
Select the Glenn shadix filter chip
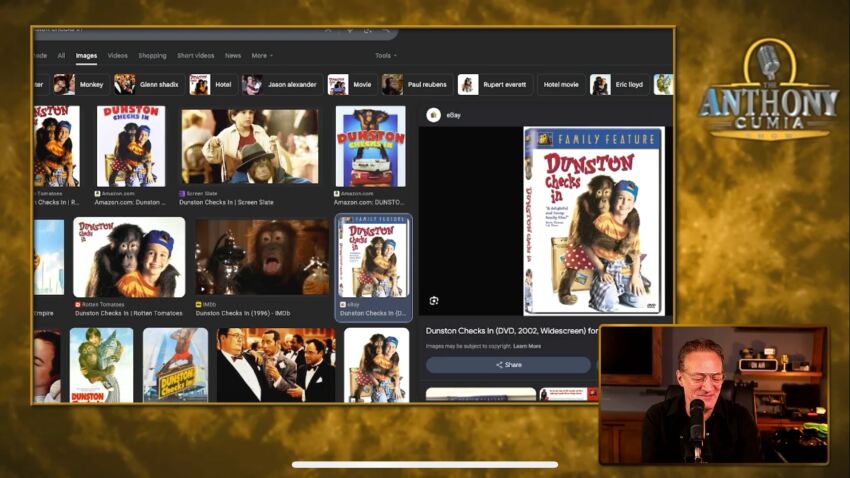click(147, 85)
